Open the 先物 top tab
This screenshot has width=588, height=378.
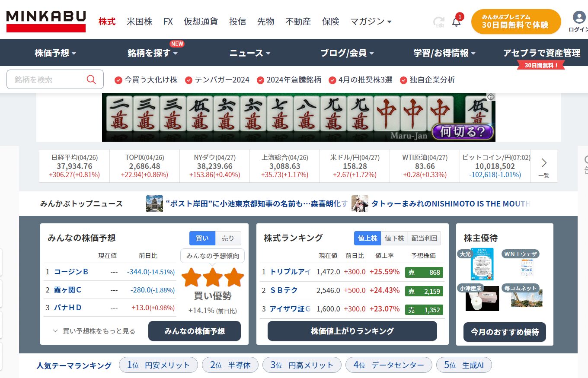click(265, 21)
